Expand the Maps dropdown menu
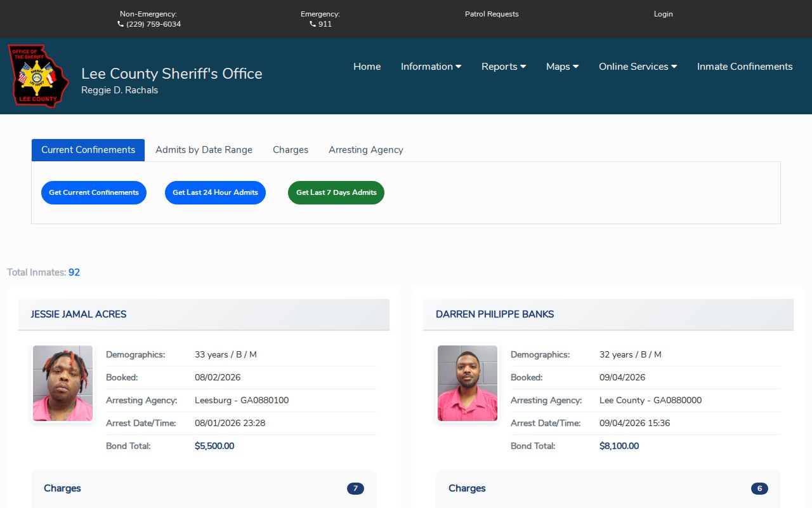The width and height of the screenshot is (812, 508). (562, 67)
